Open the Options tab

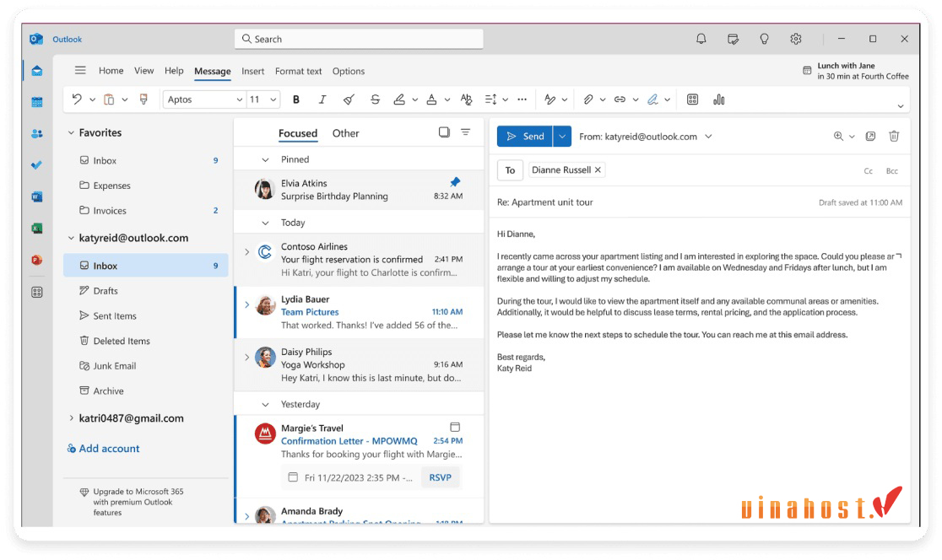pos(349,71)
